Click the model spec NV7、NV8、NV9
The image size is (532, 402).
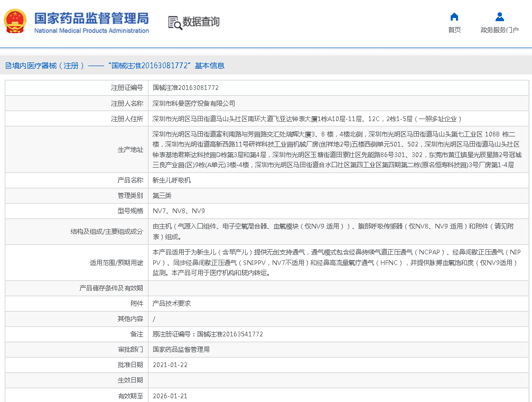tap(179, 211)
